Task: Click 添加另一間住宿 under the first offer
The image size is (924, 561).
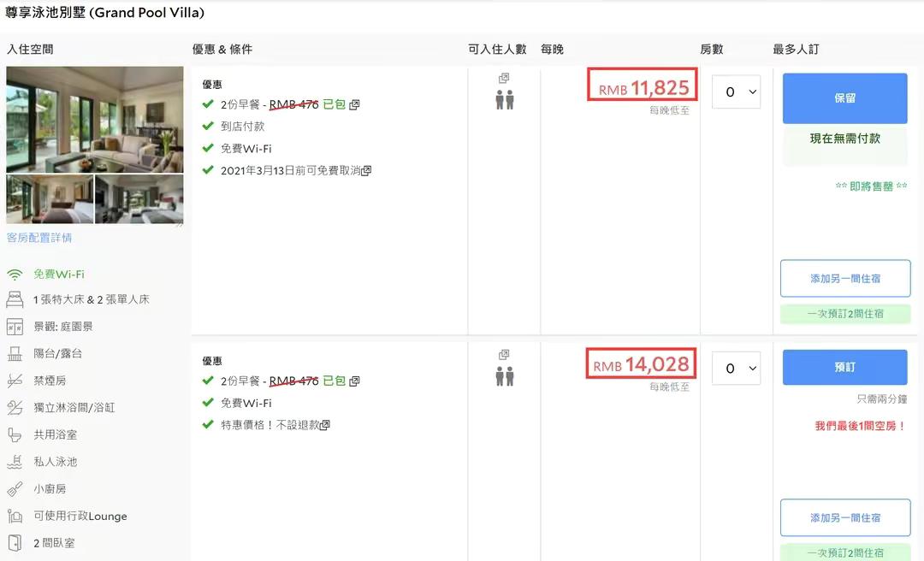Action: pyautogui.click(x=844, y=279)
